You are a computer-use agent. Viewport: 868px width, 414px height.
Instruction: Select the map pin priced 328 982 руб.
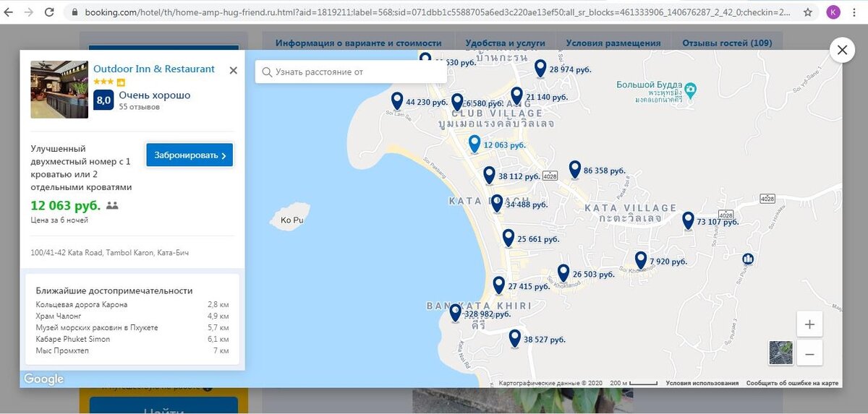(455, 314)
